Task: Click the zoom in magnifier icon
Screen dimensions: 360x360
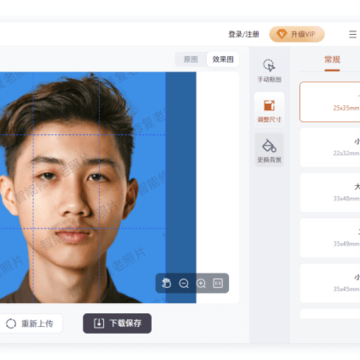Action: (201, 283)
